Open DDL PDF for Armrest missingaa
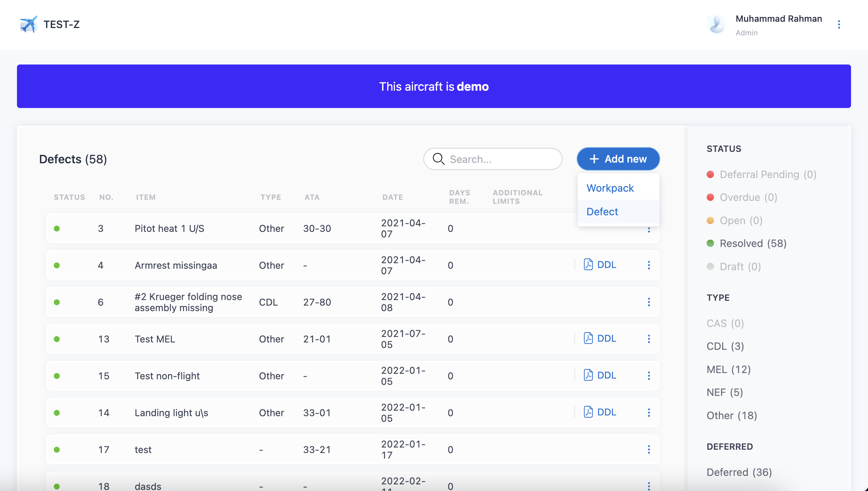This screenshot has height=491, width=868. [600, 265]
